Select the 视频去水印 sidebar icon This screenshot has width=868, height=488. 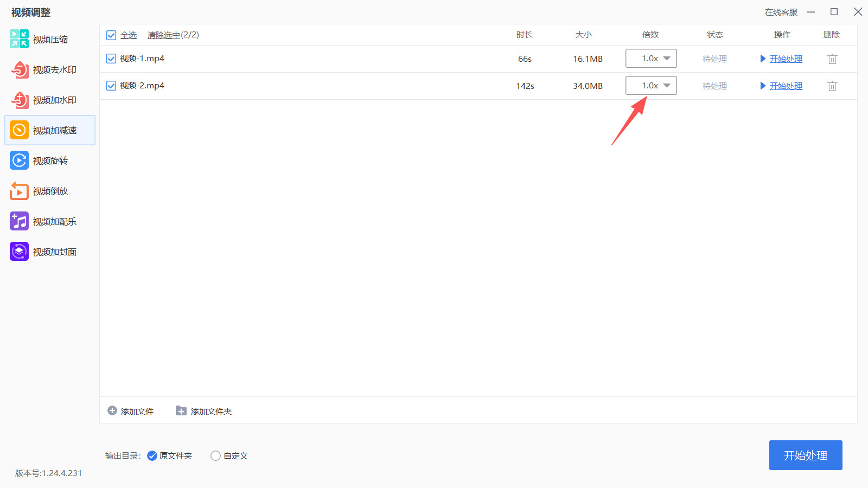[19, 69]
